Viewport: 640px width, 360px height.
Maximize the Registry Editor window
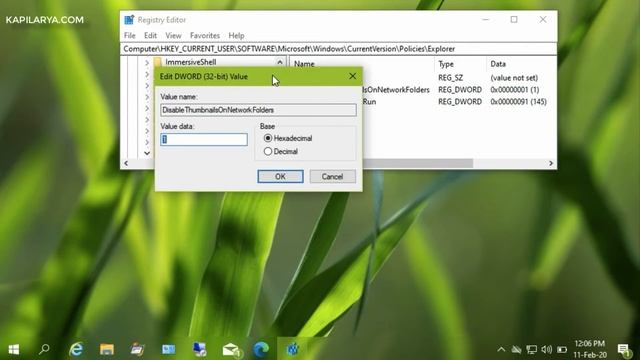(514, 20)
